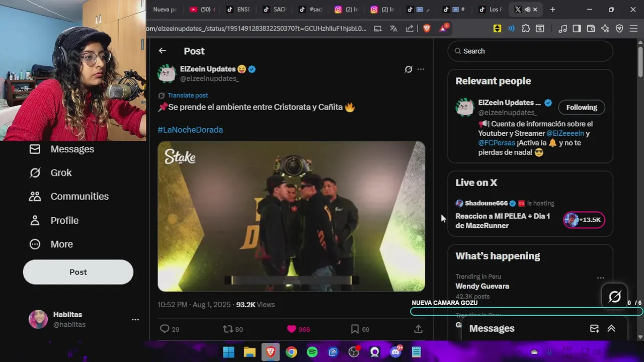Open Messages in left sidebar
Viewport: 644px width, 362px height.
(61, 149)
